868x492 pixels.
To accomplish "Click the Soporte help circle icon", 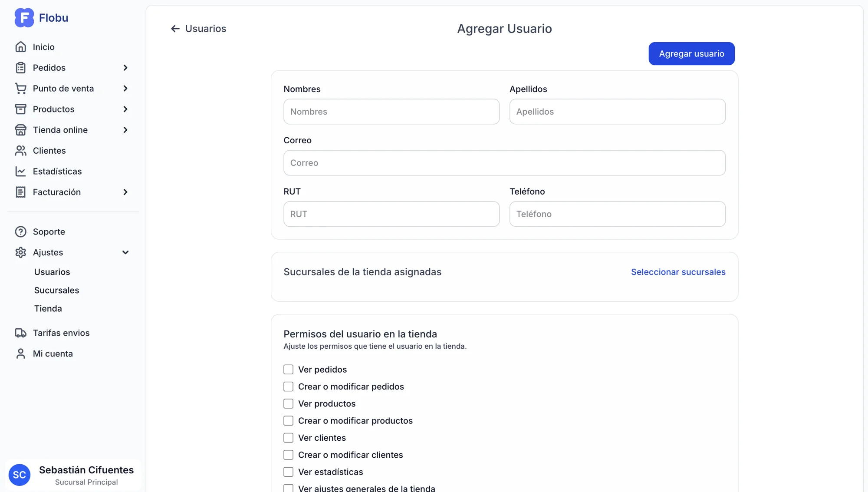I will [x=20, y=232].
